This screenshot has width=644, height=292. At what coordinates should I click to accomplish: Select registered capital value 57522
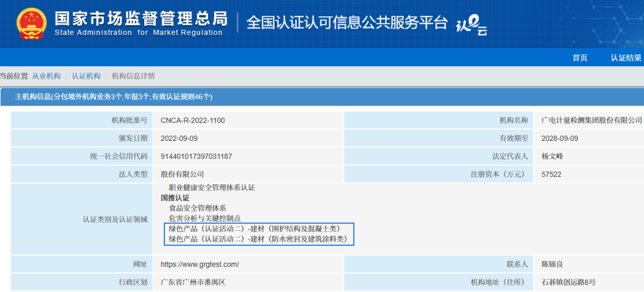[552, 174]
